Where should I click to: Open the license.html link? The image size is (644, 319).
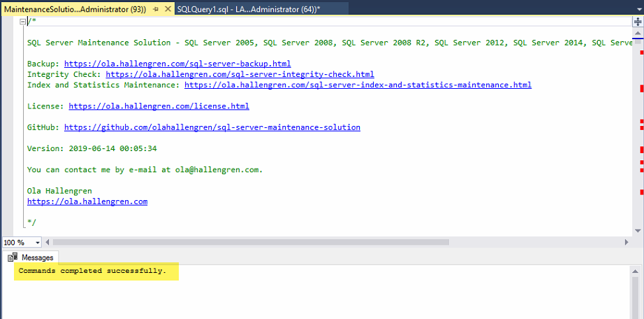[x=159, y=106]
